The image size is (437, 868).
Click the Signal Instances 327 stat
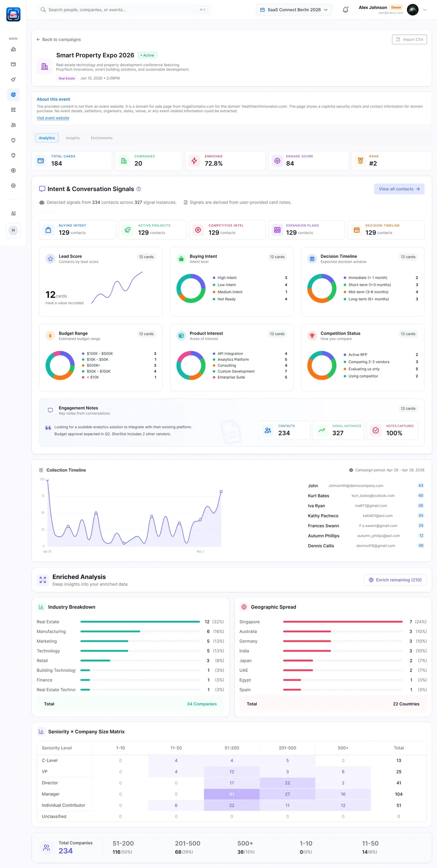coord(338,430)
